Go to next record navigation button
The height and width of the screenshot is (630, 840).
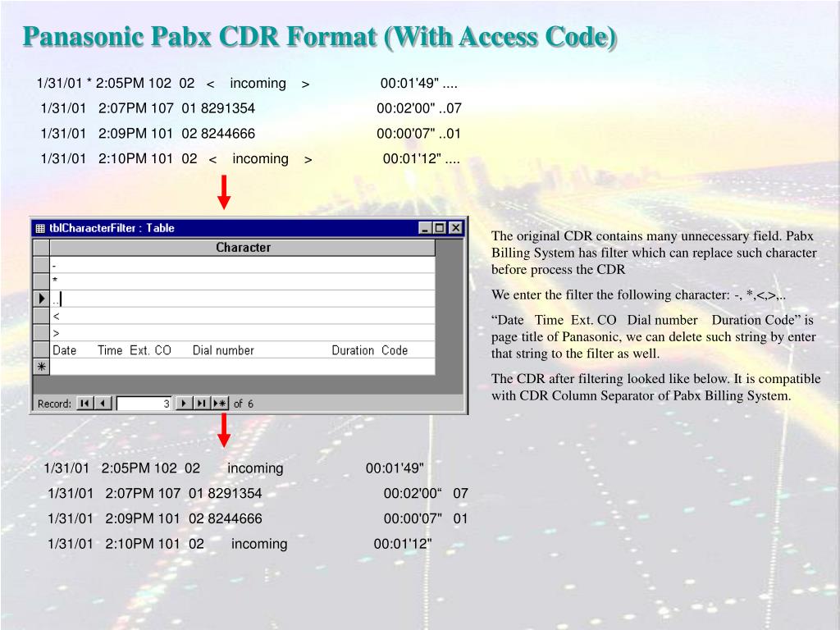(x=185, y=404)
